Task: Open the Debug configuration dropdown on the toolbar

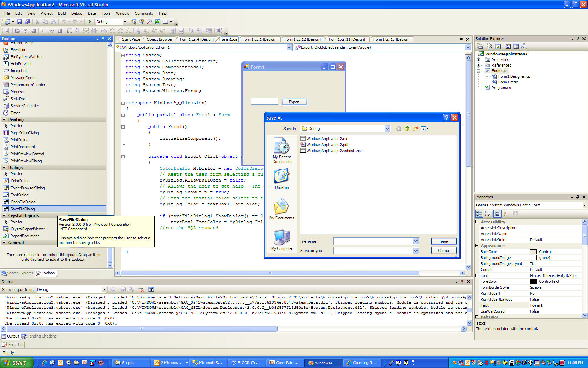Action: pos(124,21)
